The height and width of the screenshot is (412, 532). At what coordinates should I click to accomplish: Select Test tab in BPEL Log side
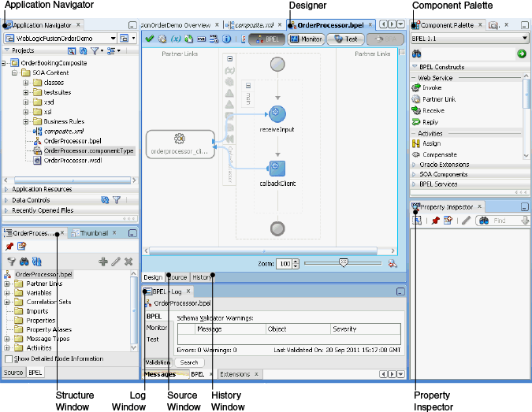[x=153, y=340]
